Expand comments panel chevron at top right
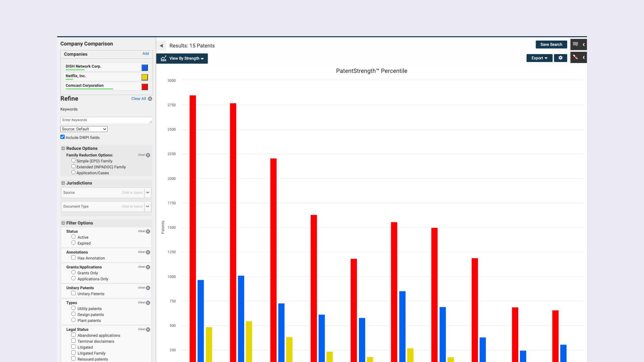 tap(584, 44)
